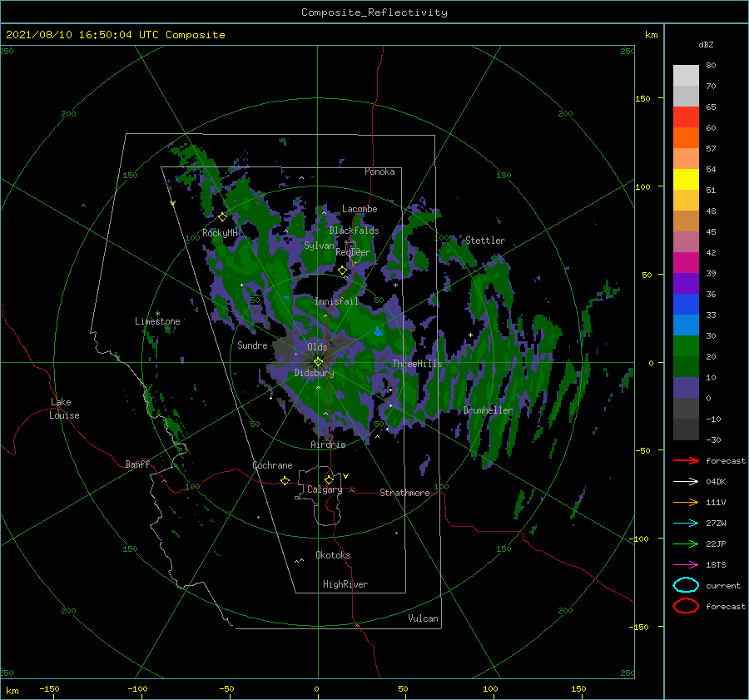The width and height of the screenshot is (749, 700).
Task: Click the Sylvan town label
Action: point(319,246)
